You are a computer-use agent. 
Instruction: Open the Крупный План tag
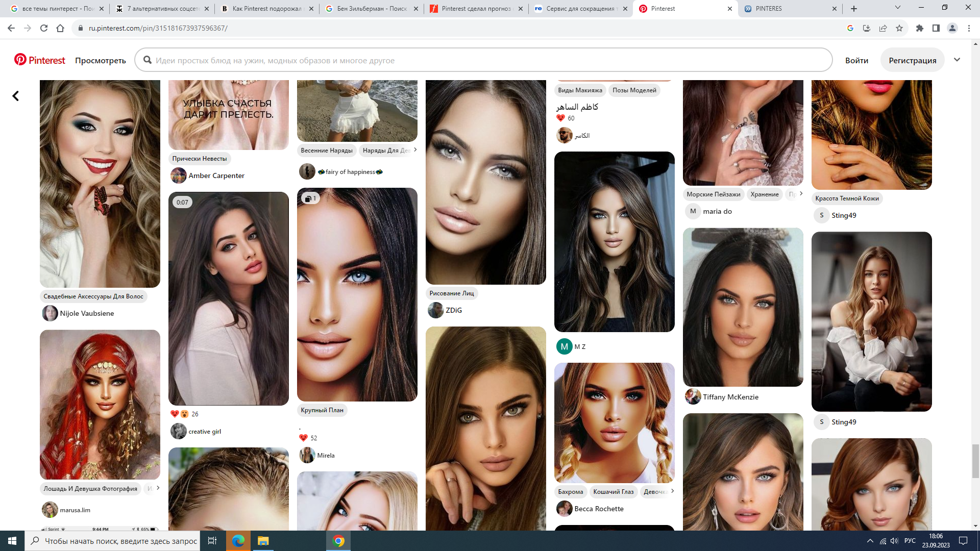(322, 410)
